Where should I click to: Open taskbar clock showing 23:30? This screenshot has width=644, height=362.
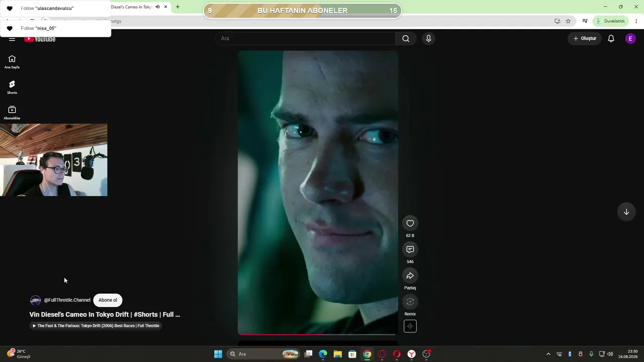coord(628,354)
